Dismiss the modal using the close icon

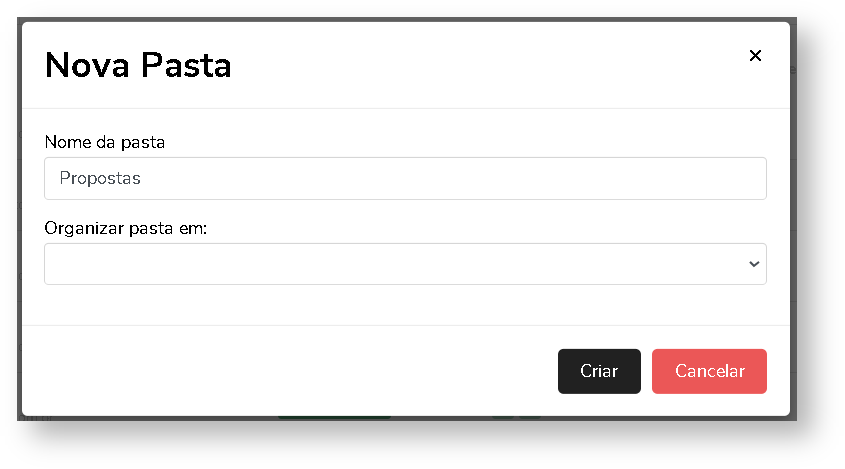coord(755,56)
